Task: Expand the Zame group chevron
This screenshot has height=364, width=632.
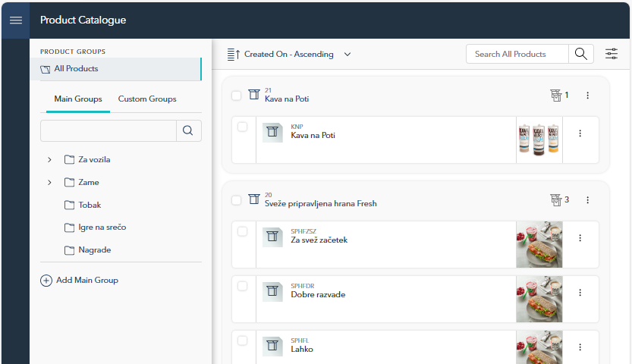Action: pos(49,183)
